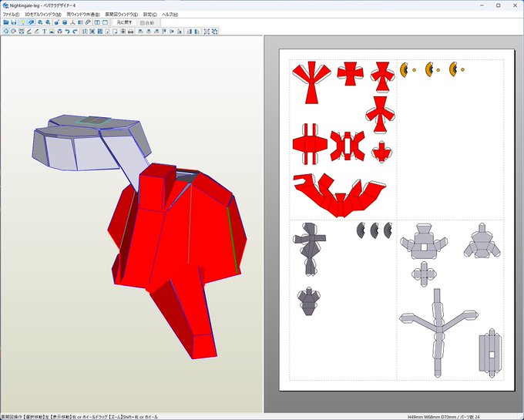Open the 両ウィンドウ共通 menu
Image resolution: width=524 pixels, height=420 pixels.
[x=83, y=15]
